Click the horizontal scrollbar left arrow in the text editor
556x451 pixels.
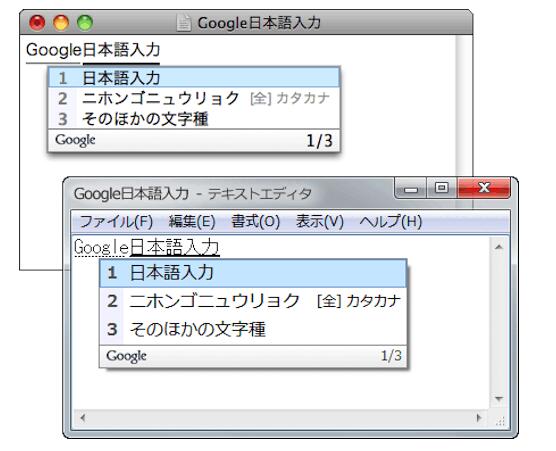click(x=83, y=418)
